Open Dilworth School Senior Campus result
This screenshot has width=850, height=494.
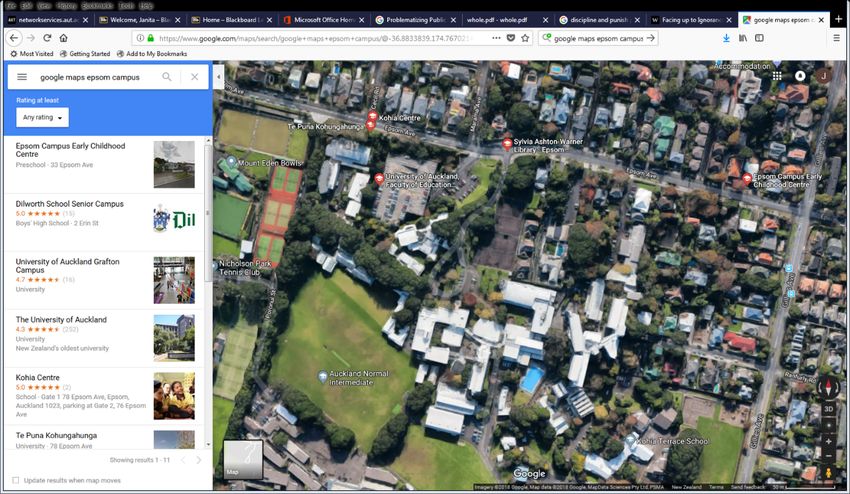click(105, 222)
